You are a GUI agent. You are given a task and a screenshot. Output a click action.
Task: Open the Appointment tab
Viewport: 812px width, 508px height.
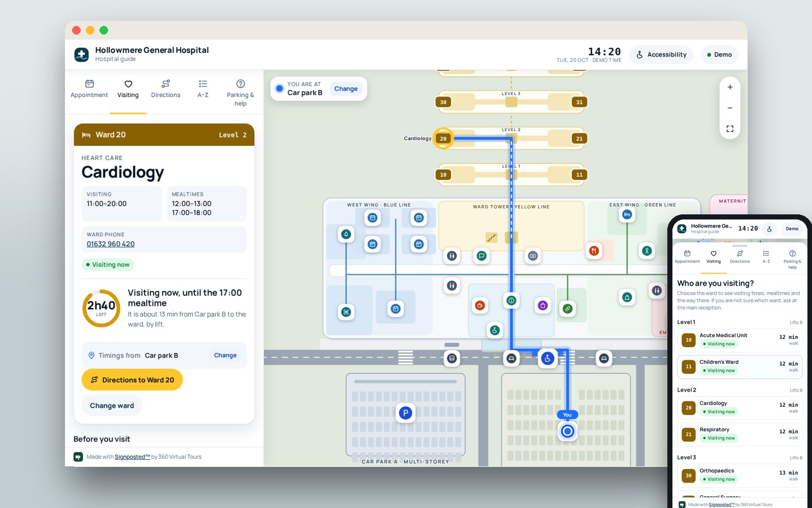pos(89,89)
